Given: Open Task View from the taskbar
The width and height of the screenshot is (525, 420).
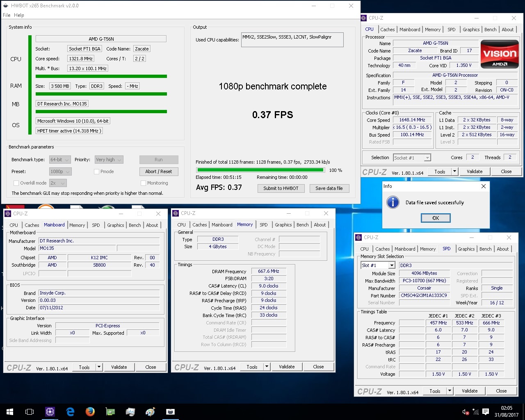Looking at the screenshot, I should (30, 411).
